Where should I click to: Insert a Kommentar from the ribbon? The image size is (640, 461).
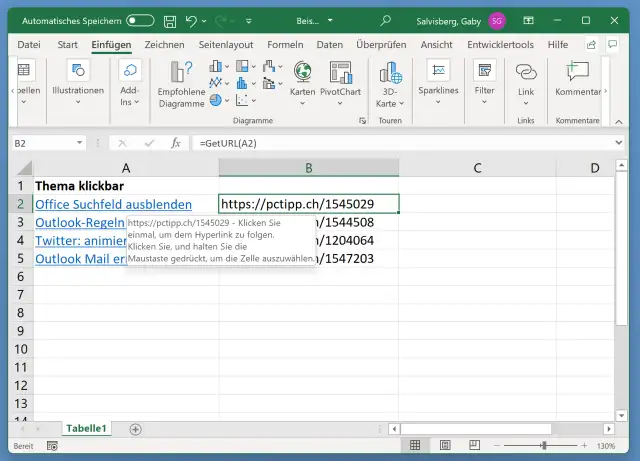point(577,78)
